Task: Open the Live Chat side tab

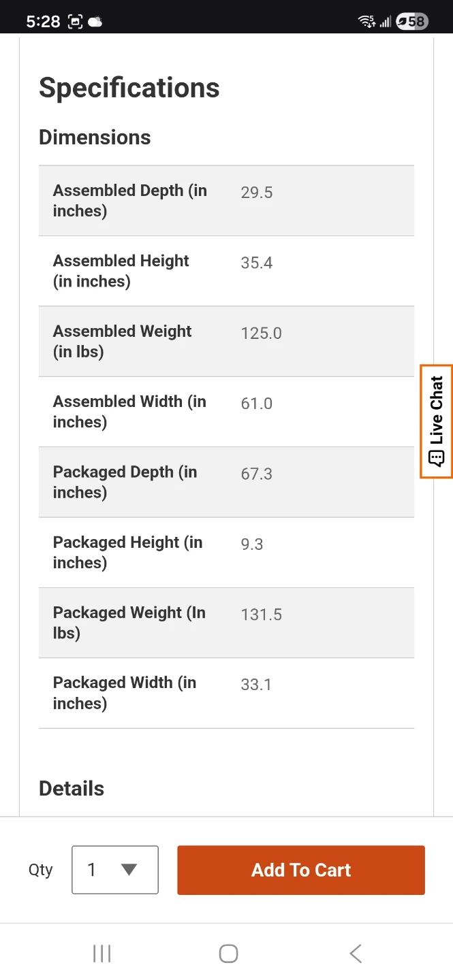Action: click(x=436, y=421)
